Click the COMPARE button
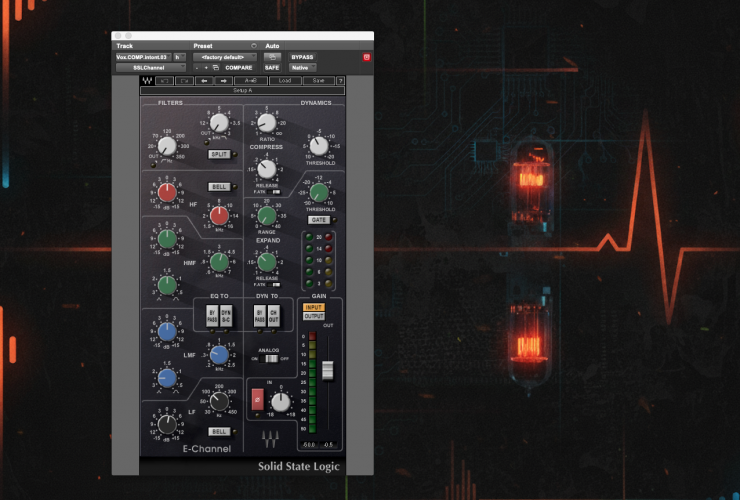 pyautogui.click(x=239, y=68)
